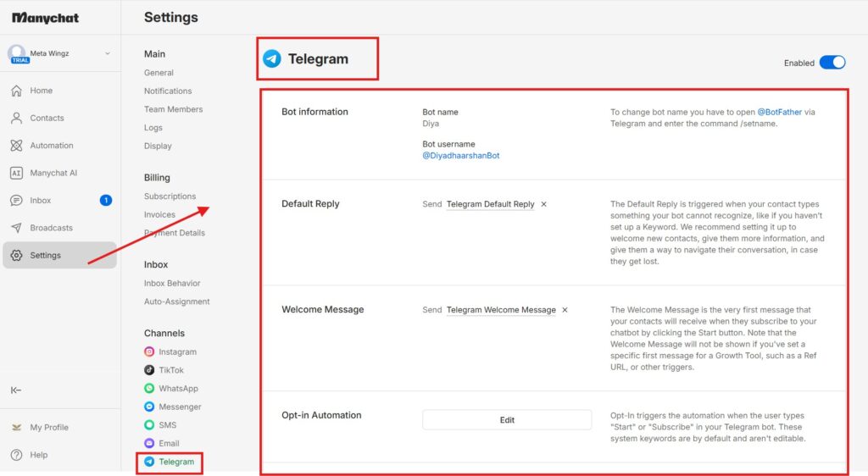
Task: Select WhatsApp channel label
Action: click(178, 388)
